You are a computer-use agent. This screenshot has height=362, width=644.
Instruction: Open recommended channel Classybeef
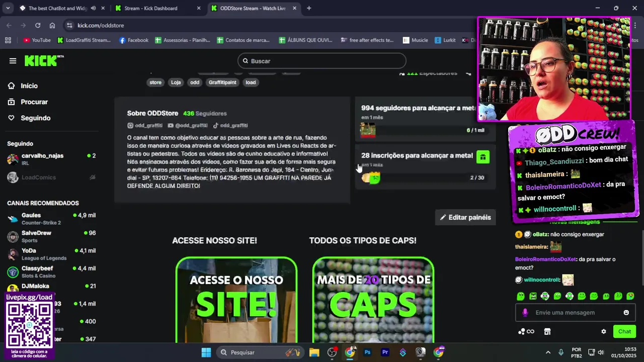tap(51, 272)
